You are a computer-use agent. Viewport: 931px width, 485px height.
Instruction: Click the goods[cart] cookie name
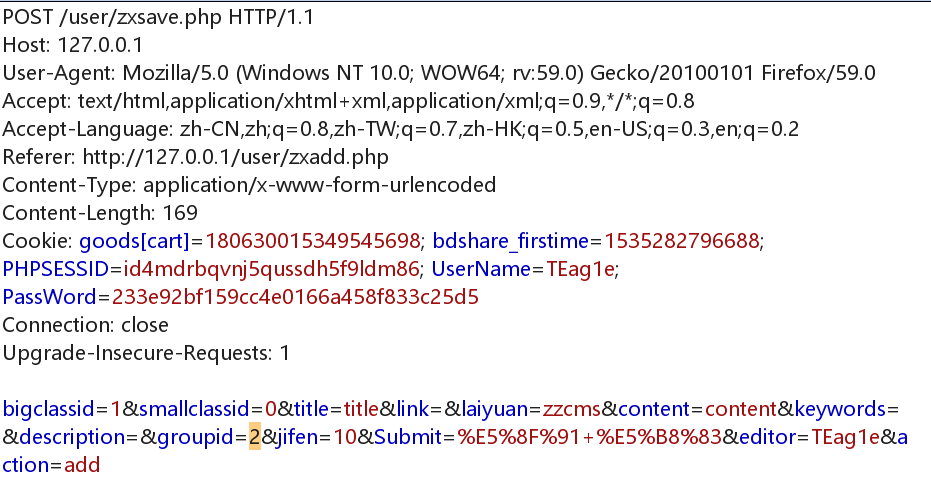pos(134,242)
